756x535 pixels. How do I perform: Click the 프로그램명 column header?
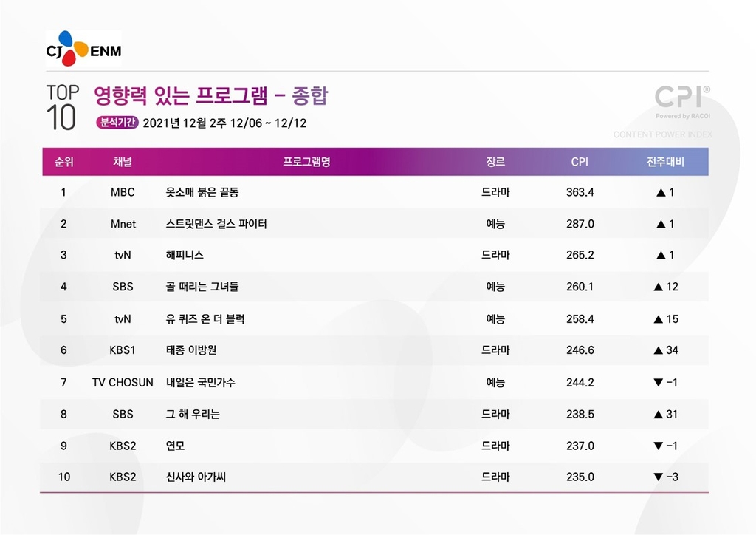[306, 162]
